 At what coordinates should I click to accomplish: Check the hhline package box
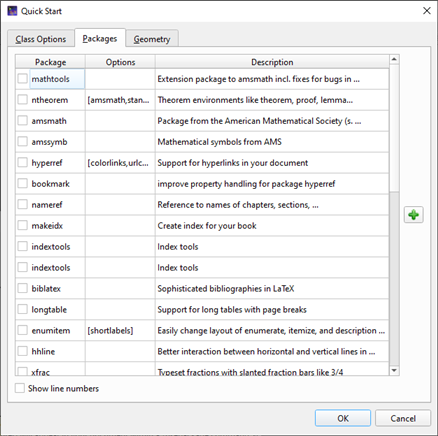(x=23, y=351)
